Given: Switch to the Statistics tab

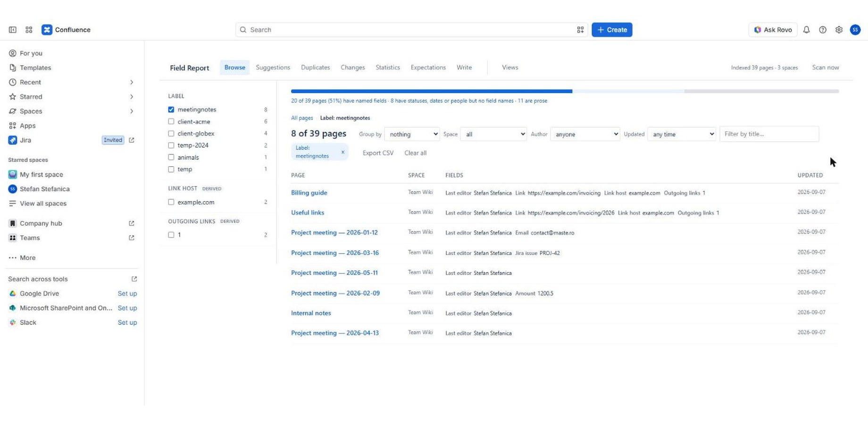Looking at the screenshot, I should tap(387, 68).
